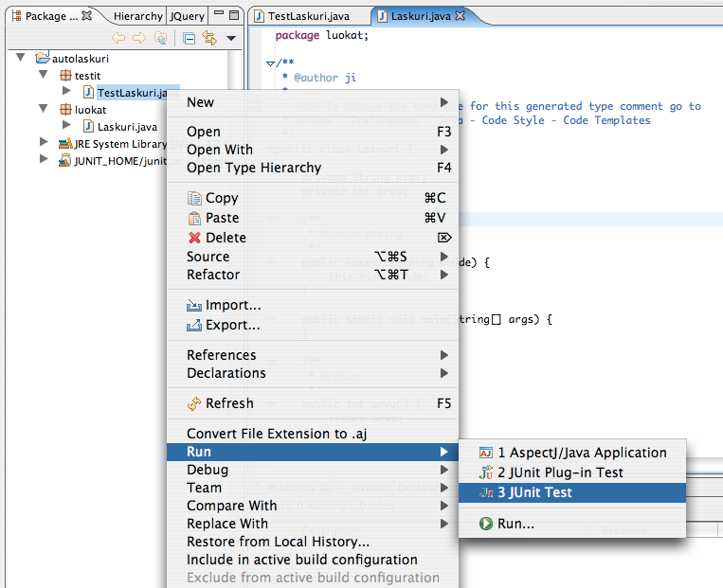723x588 pixels.
Task: Run as JUnit Plug-in Test
Action: 572,472
